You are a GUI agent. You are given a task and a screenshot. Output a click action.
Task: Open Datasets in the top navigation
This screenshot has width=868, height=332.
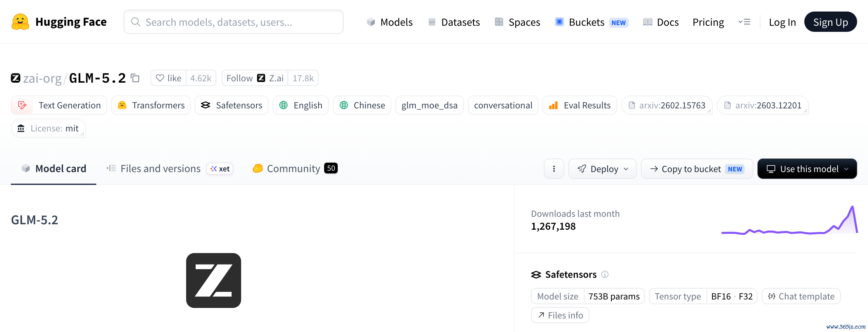(454, 22)
